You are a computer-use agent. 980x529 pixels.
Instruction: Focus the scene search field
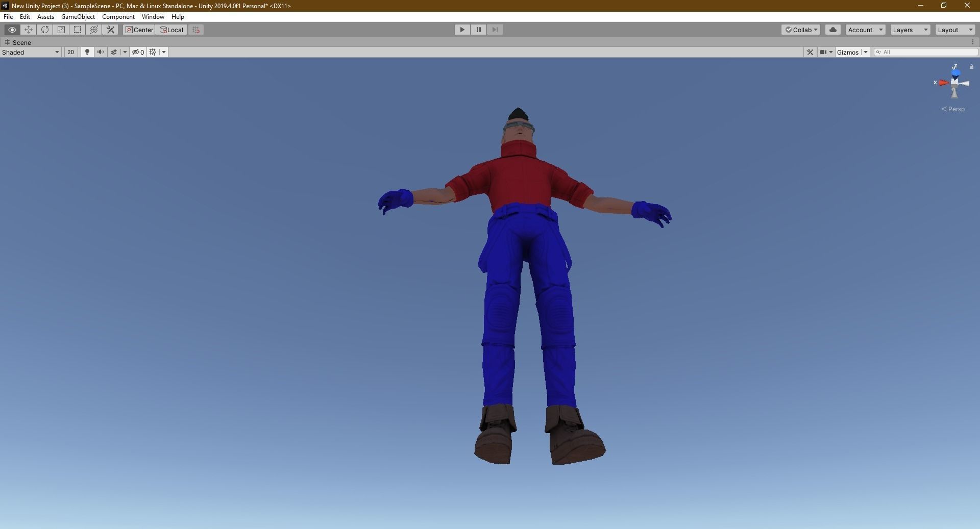926,52
